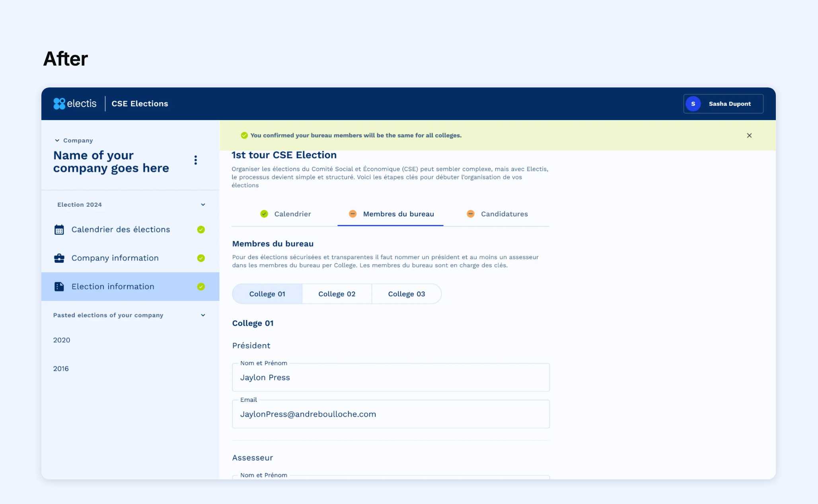818x504 pixels.
Task: Click the green check in confirmation banner
Action: [244, 136]
